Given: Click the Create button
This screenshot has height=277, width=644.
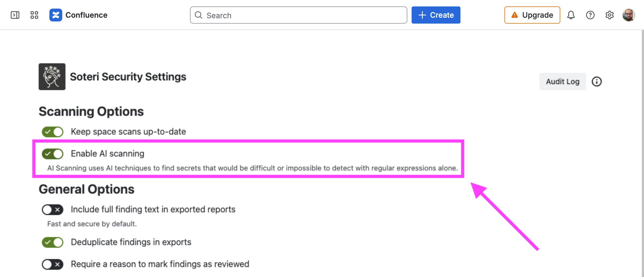Looking at the screenshot, I should pyautogui.click(x=436, y=15).
